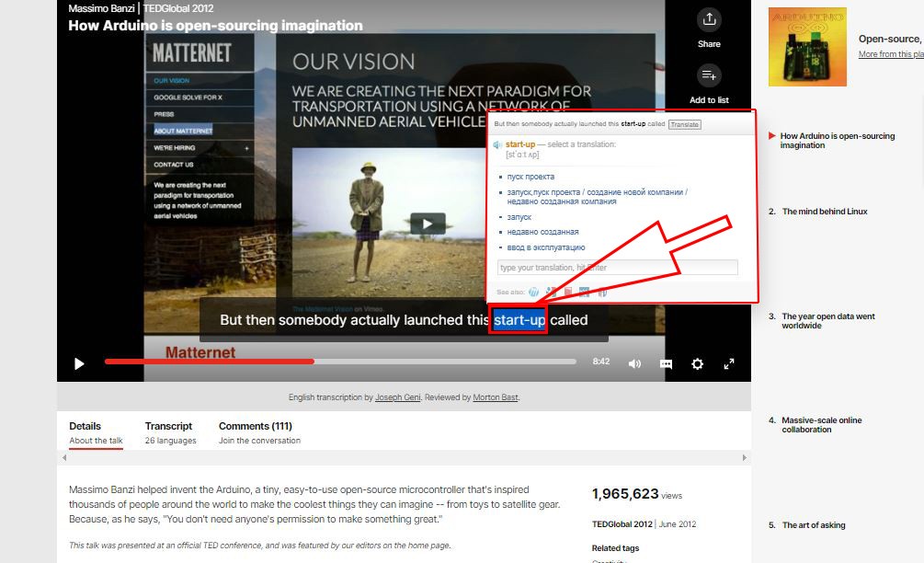Toggle subtitles with the captions icon
This screenshot has width=924, height=563.
coord(666,363)
